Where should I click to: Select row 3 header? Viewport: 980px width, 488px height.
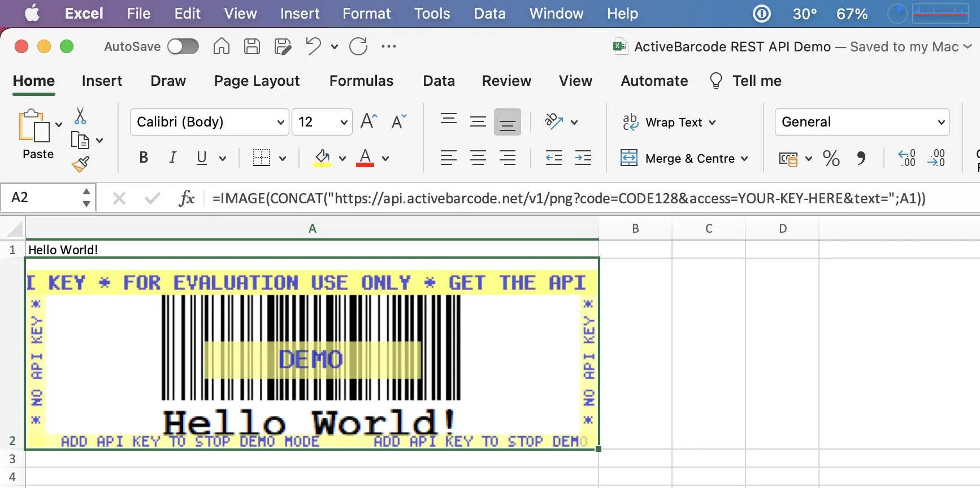12,458
